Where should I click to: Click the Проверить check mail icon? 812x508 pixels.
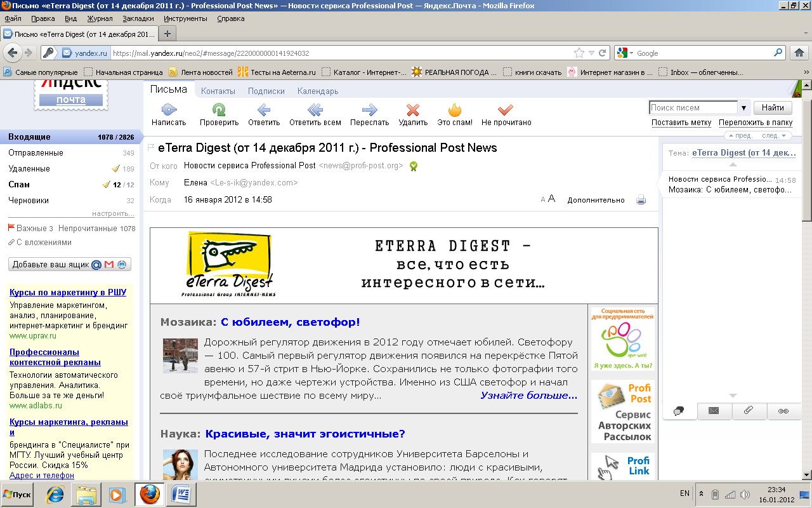(x=219, y=109)
